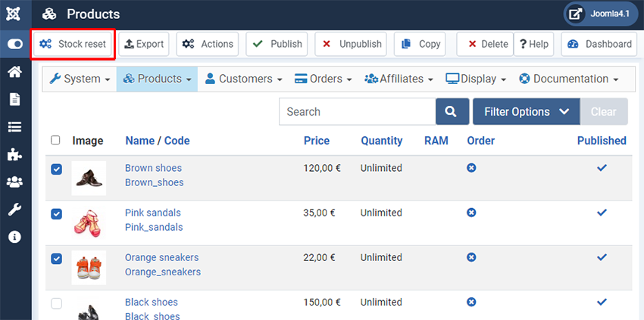Click the Orange sneakers thumbnail image
The width and height of the screenshot is (644, 320).
[x=89, y=268]
